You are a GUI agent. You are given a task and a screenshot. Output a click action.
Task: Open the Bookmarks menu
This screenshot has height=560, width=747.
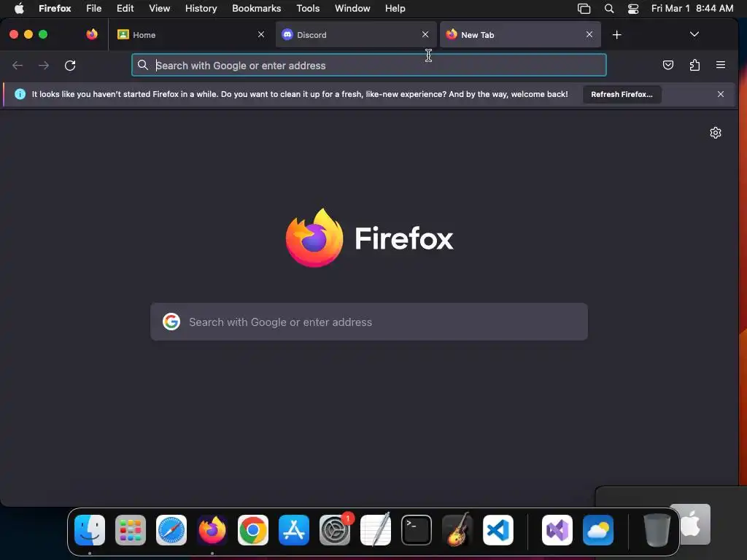coord(256,8)
